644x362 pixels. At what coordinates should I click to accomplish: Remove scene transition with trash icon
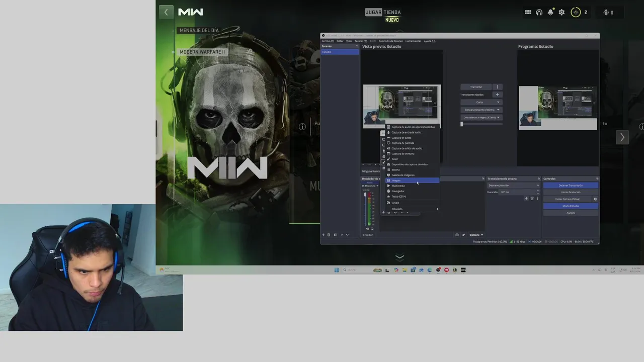click(532, 199)
